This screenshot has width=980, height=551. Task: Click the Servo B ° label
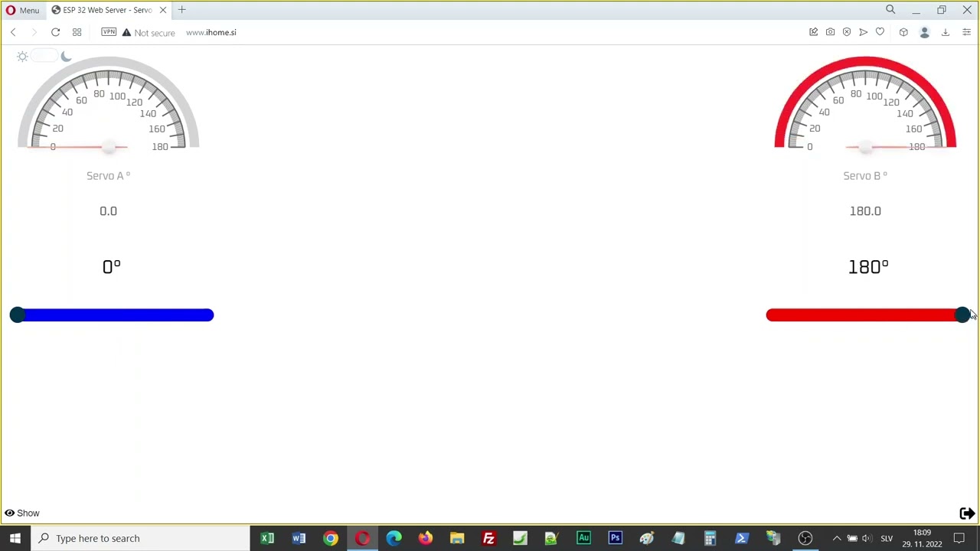[x=865, y=175]
